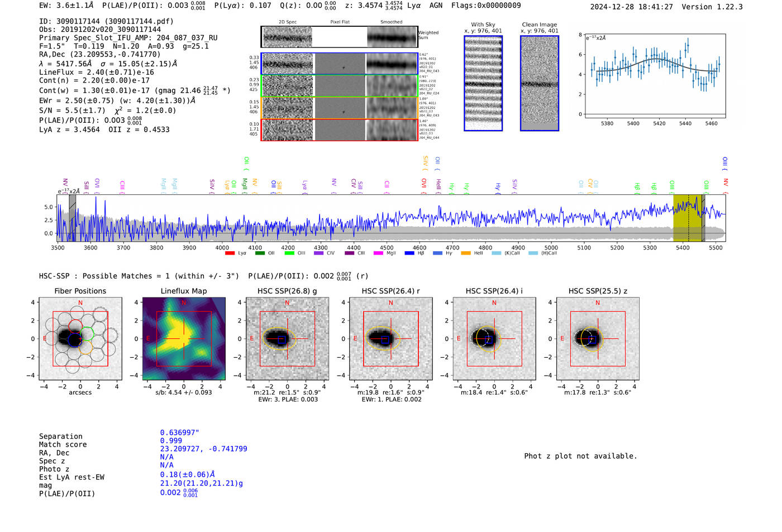This screenshot has height=532, width=782.
Task: Click the "Cont(n) = 2.20(±0.00)e-17" line
Action: [x=94, y=80]
